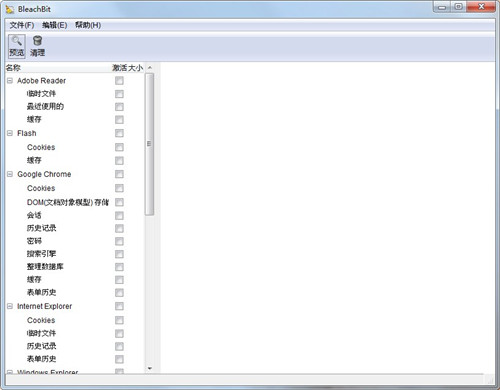This screenshot has height=390, width=500.
Task: Check 历史记录 under Google Chrome
Action: (119, 228)
